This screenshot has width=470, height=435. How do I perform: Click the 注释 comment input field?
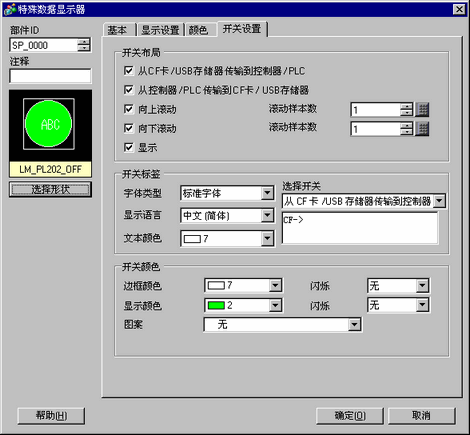[50, 76]
